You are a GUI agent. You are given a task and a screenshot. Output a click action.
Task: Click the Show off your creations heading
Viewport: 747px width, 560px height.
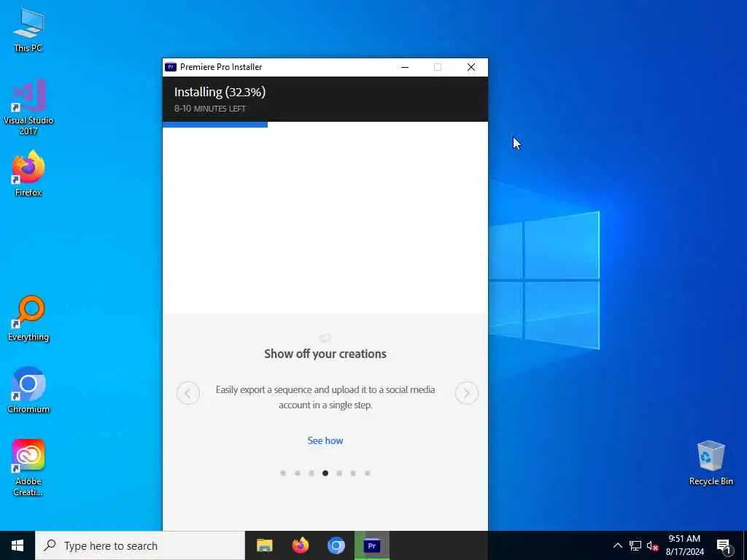[325, 354]
